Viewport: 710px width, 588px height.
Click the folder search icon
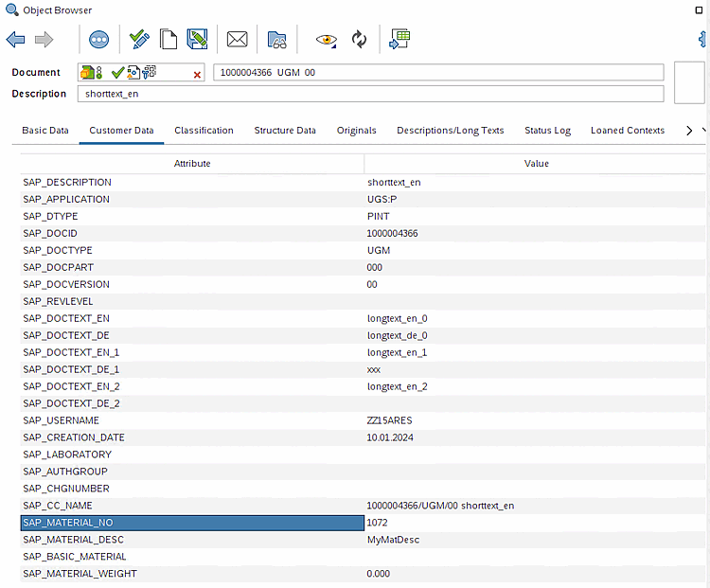click(276, 40)
